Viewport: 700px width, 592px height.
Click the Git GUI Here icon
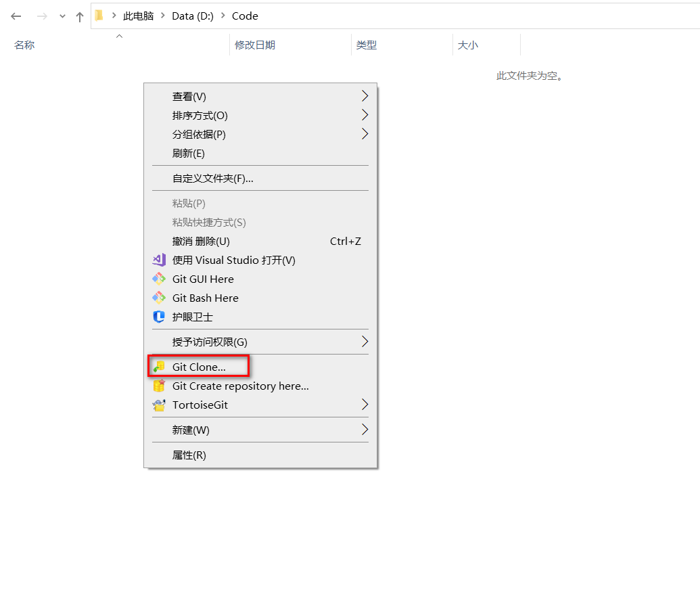point(159,279)
